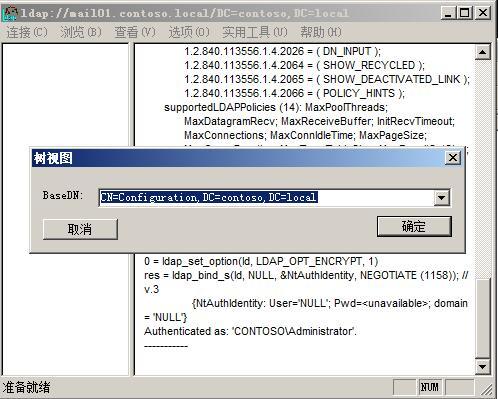
Task: Click the Authenticated as CONTOSO\Administrator line
Action: [x=250, y=331]
